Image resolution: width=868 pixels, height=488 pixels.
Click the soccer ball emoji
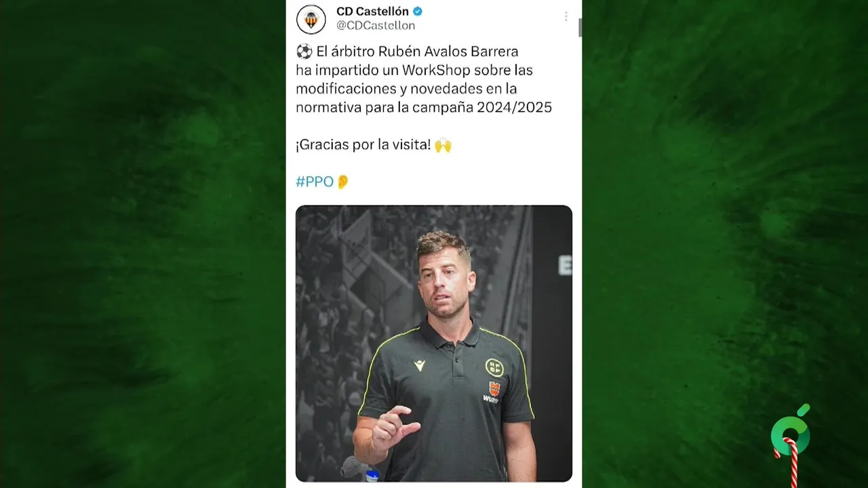tap(304, 52)
